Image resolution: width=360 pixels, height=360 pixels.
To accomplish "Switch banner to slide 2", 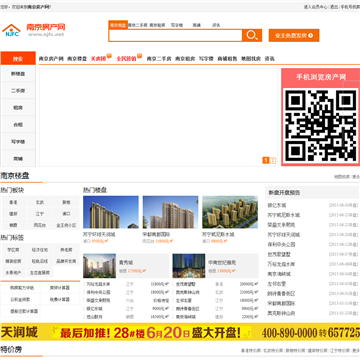I will point(273,161).
